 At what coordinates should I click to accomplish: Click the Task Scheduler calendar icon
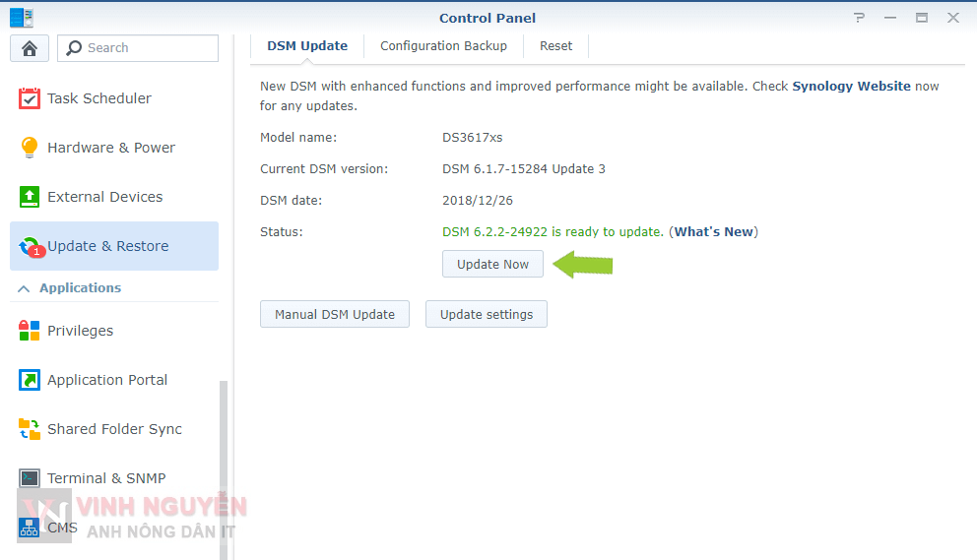(30, 98)
